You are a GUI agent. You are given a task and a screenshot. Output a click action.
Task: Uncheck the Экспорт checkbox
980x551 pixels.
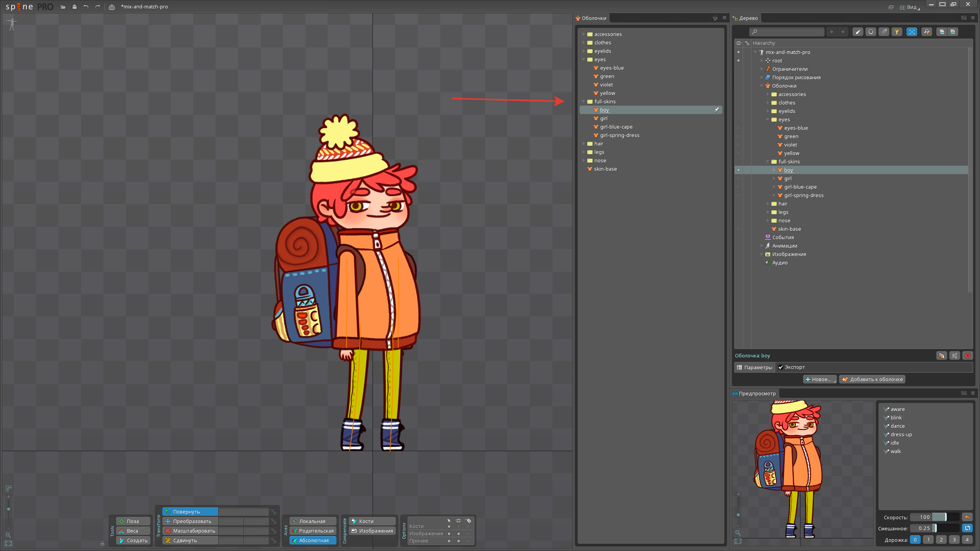point(781,367)
